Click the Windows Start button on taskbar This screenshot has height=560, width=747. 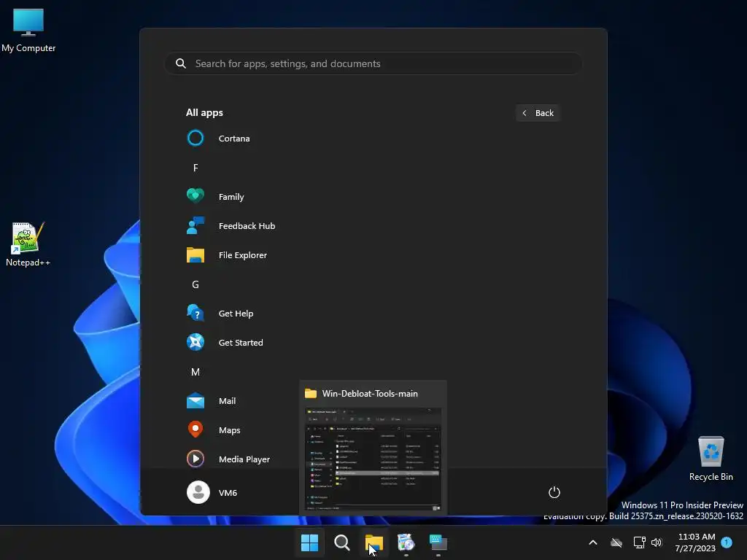309,542
